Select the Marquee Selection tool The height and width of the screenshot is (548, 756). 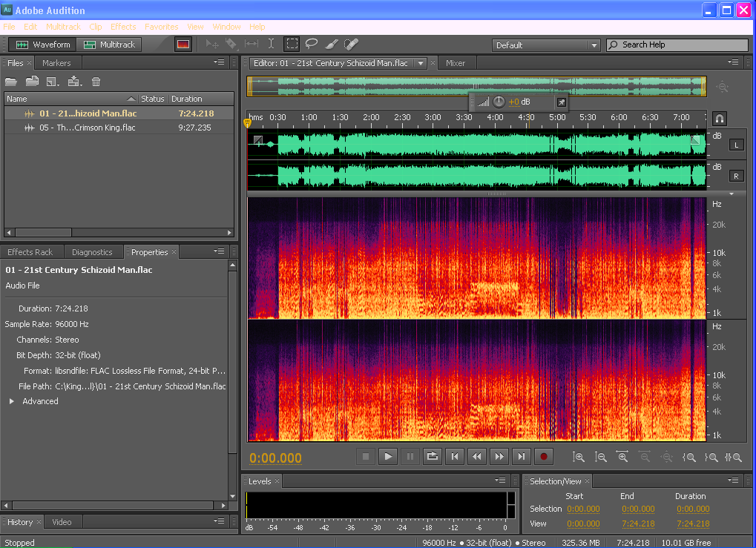point(292,44)
